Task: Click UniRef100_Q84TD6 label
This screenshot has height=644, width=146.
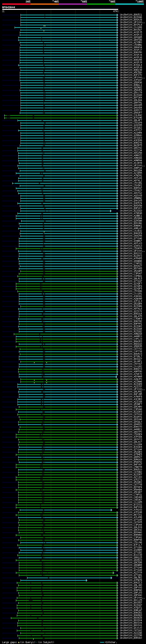Action: pyautogui.click(x=131, y=40)
